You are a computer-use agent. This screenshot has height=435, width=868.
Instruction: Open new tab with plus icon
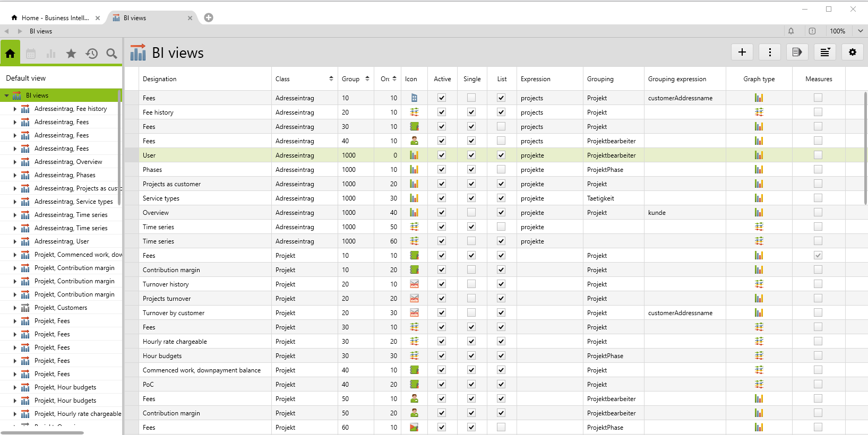209,18
